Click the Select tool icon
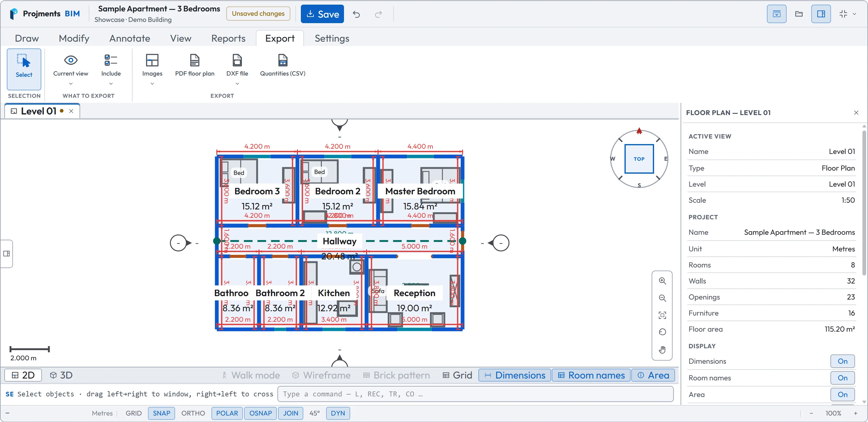Viewport: 868px width, 422px height. [24, 61]
